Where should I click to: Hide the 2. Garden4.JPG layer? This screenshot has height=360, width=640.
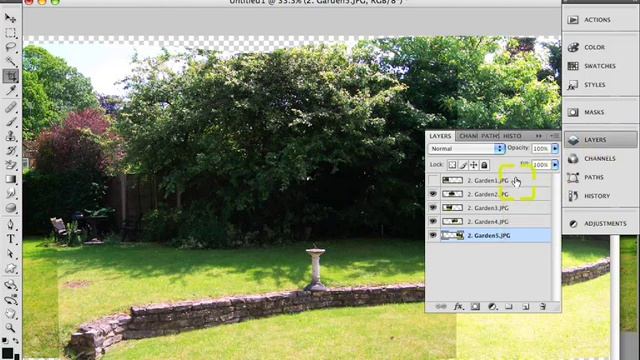(x=433, y=221)
